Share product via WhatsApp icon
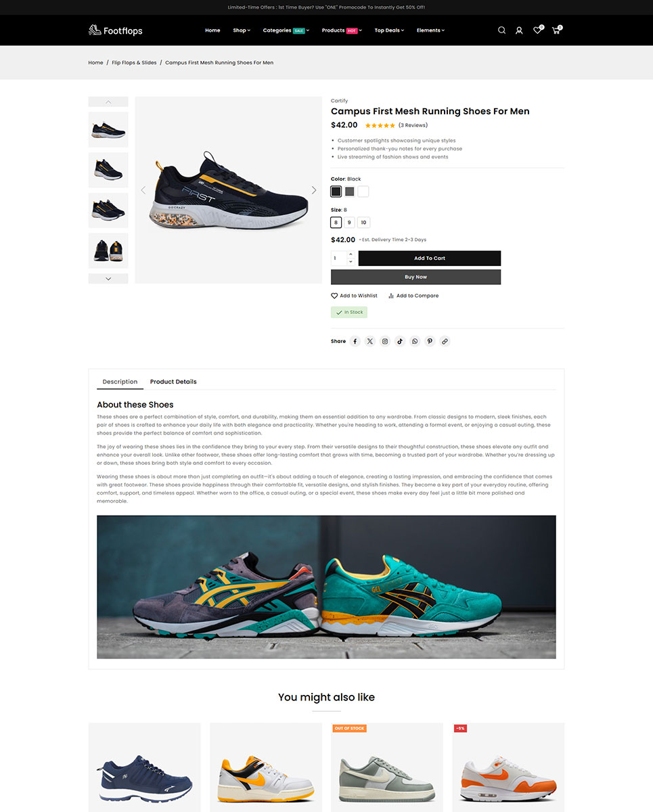Screen dimensions: 653x812 click(x=415, y=342)
